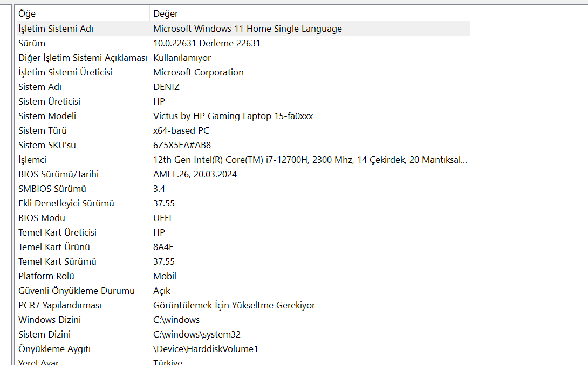This screenshot has height=365, width=588.
Task: Select the Sistem Modeli row
Action: 47,116
